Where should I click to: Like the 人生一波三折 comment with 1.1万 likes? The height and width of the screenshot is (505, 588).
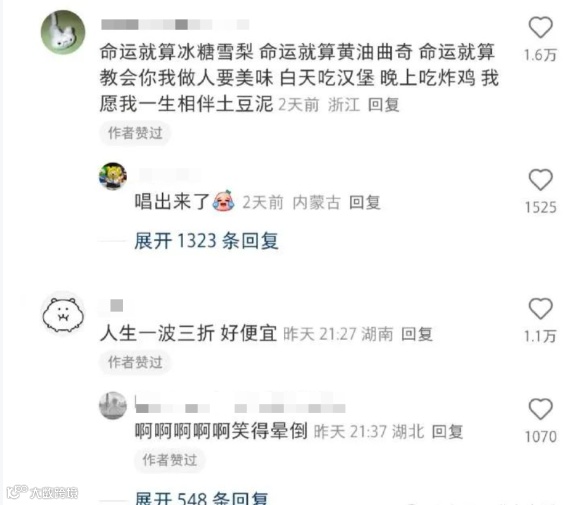(540, 309)
